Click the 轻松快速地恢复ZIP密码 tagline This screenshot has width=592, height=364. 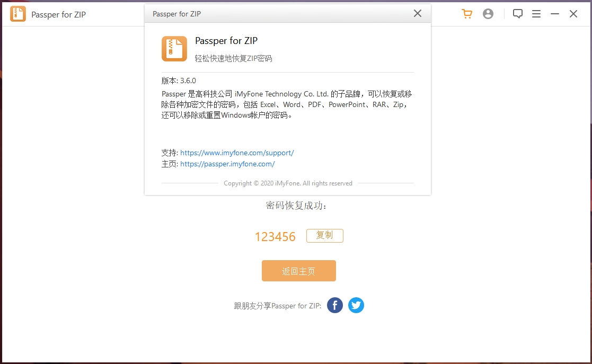233,58
